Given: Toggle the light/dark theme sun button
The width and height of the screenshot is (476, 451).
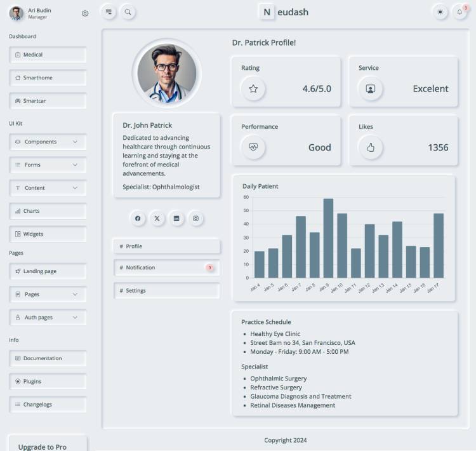Looking at the screenshot, I should [440, 12].
